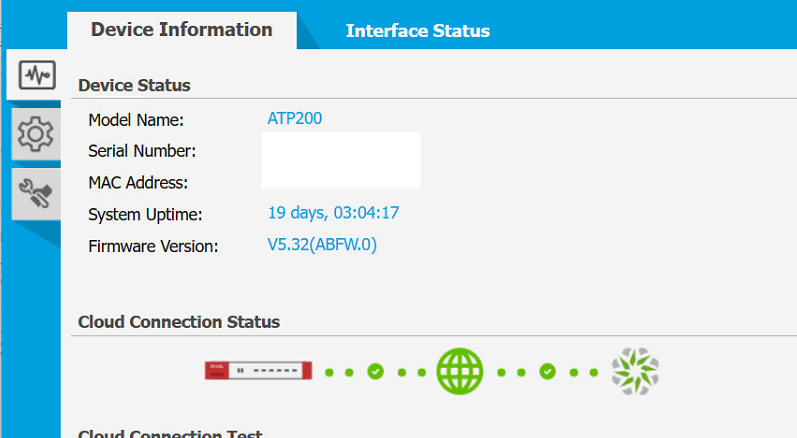Open the status monitor sidebar icon

(36, 76)
